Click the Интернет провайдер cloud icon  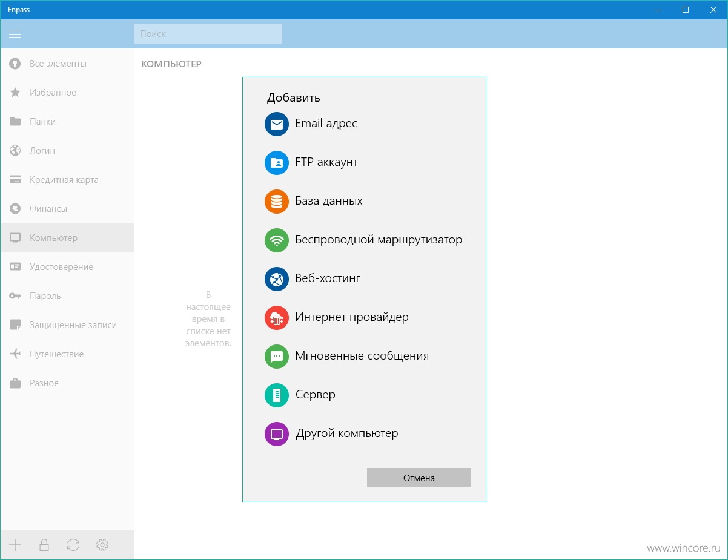click(x=277, y=318)
